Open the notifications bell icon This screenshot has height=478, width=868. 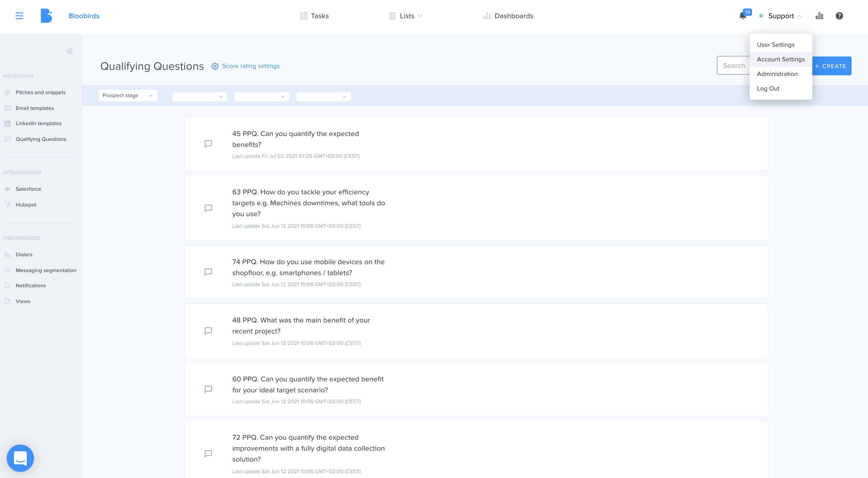click(742, 16)
